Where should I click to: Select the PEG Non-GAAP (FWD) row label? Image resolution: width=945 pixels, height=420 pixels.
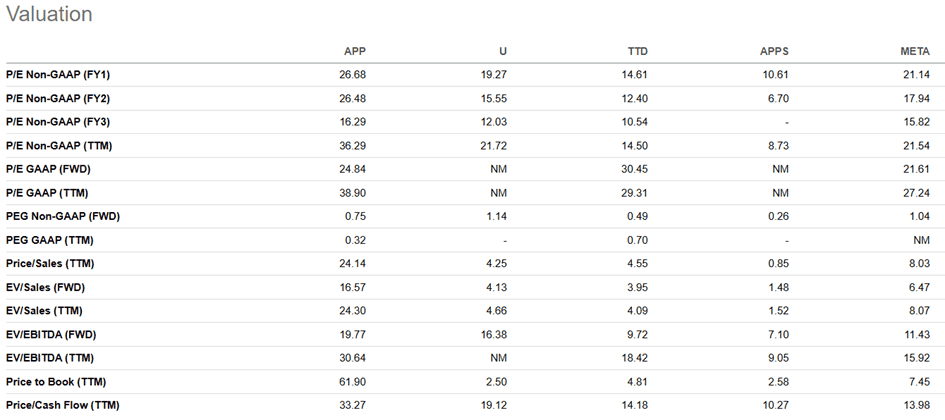(63, 216)
